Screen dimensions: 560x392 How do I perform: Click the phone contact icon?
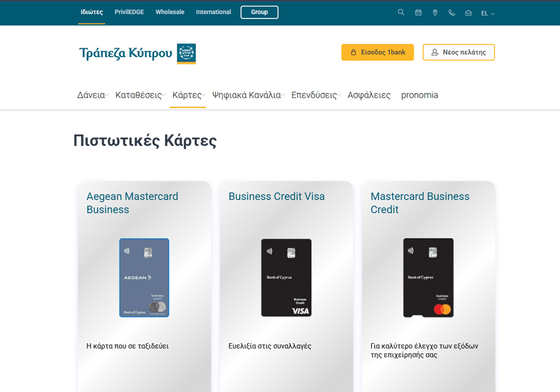coord(452,13)
